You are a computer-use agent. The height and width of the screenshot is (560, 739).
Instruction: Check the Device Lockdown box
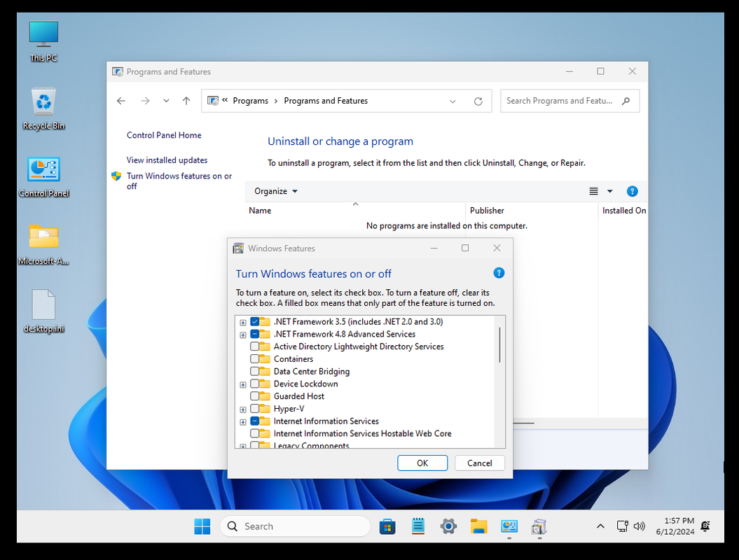[x=254, y=384]
